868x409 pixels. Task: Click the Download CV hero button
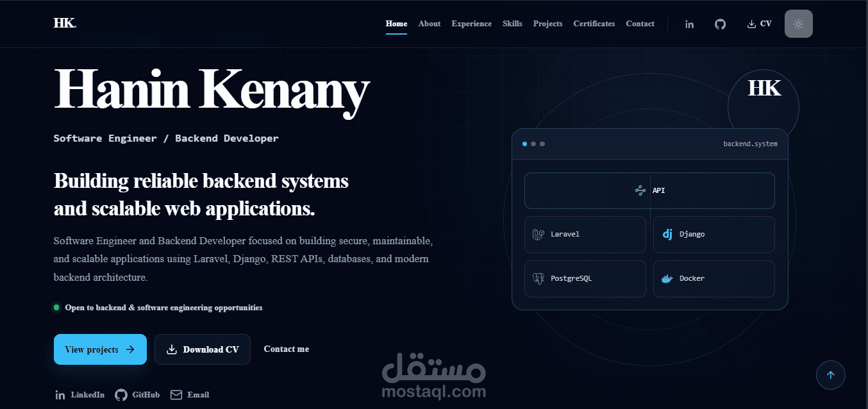[203, 349]
